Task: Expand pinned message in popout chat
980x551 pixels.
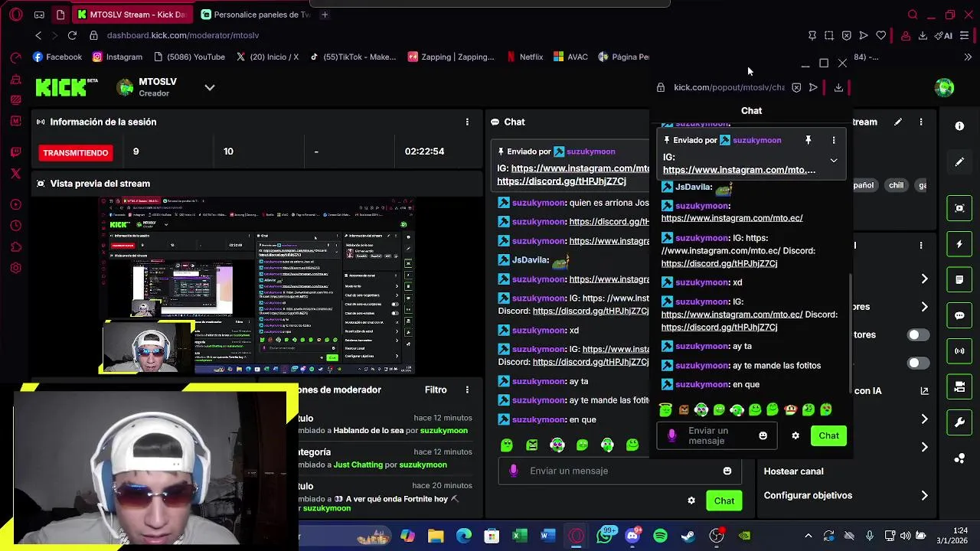Action: [834, 161]
